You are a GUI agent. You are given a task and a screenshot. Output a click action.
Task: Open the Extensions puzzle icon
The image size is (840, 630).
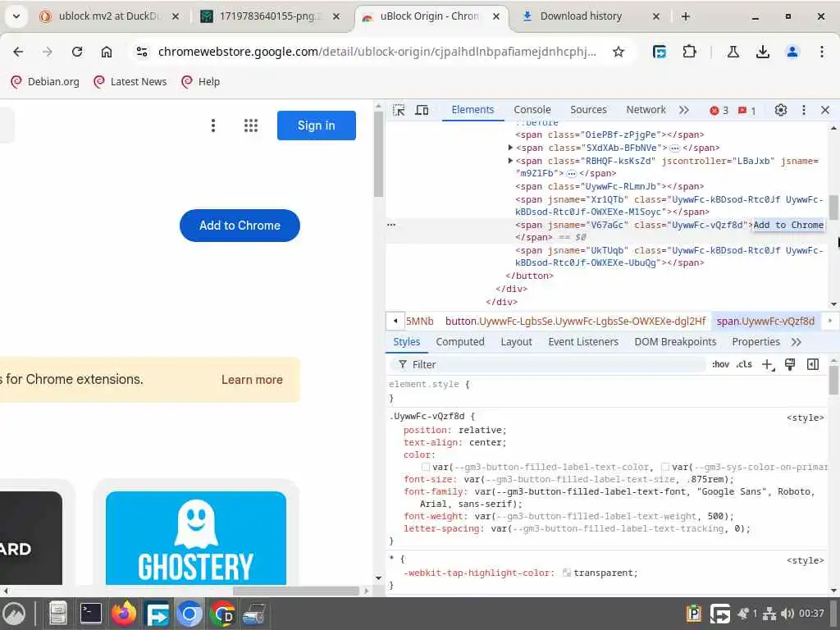689,52
